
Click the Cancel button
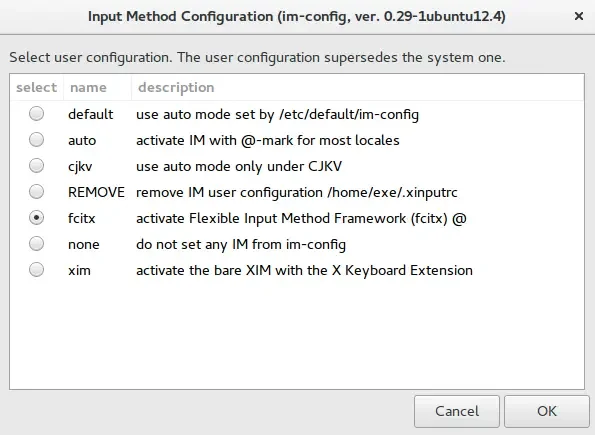pyautogui.click(x=457, y=411)
